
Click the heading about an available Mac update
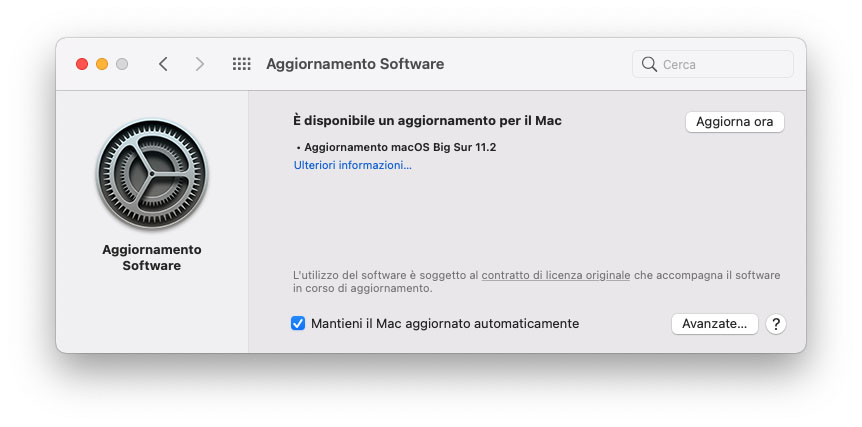point(427,121)
